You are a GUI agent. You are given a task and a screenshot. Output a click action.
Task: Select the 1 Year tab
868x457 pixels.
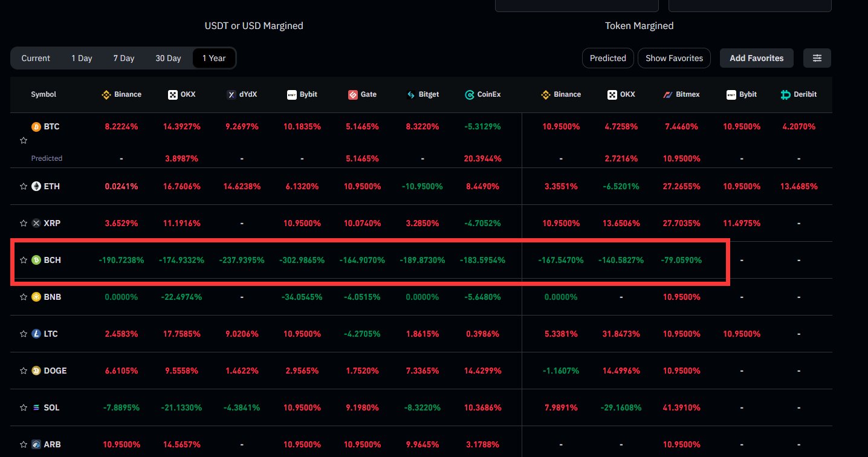pos(214,58)
